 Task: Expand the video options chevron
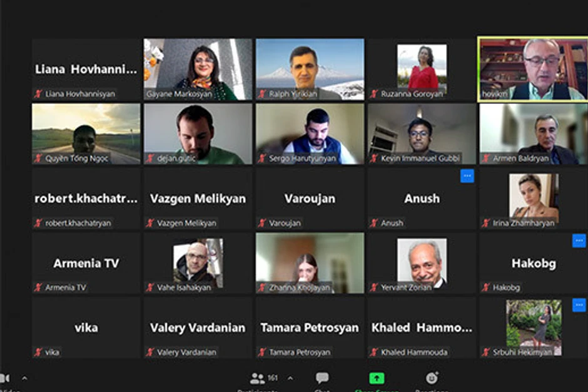pyautogui.click(x=24, y=378)
